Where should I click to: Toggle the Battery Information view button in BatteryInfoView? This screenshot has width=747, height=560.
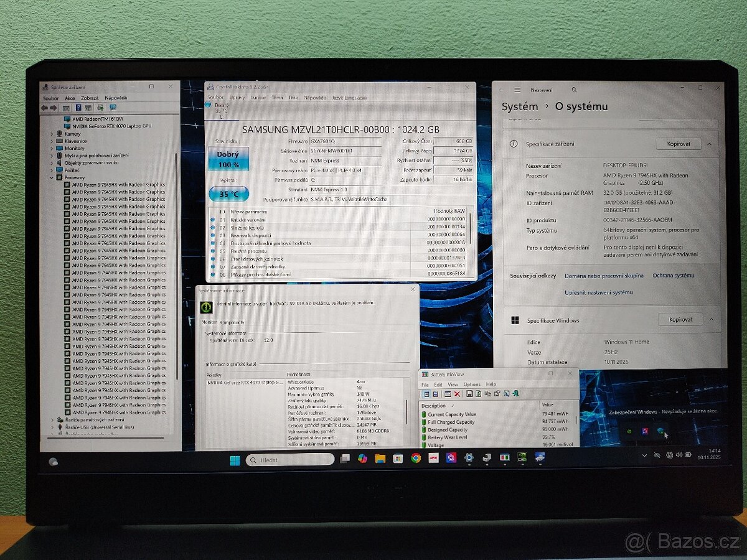coord(426,394)
